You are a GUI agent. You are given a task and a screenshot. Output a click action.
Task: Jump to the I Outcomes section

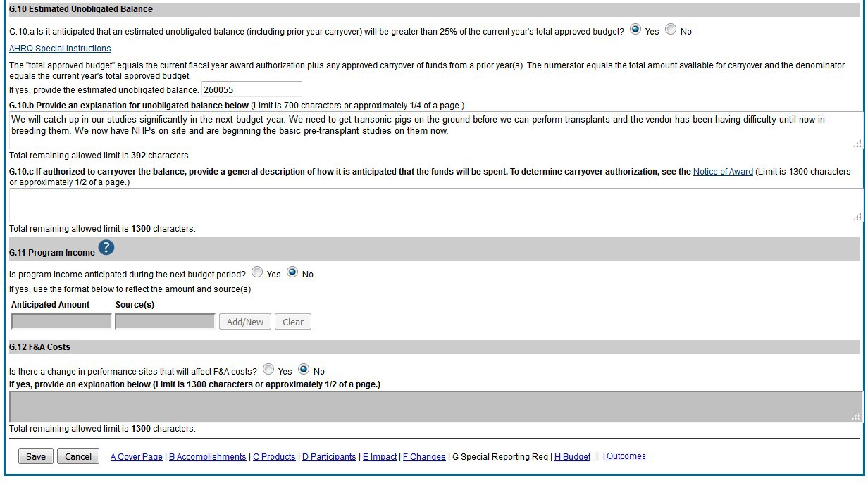tap(624, 456)
